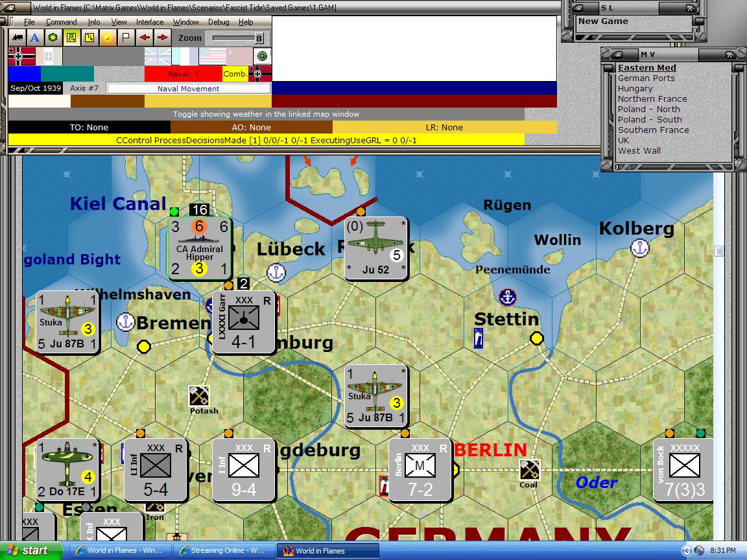
Task: Click the red Naval: 1 action box
Action: point(184,74)
